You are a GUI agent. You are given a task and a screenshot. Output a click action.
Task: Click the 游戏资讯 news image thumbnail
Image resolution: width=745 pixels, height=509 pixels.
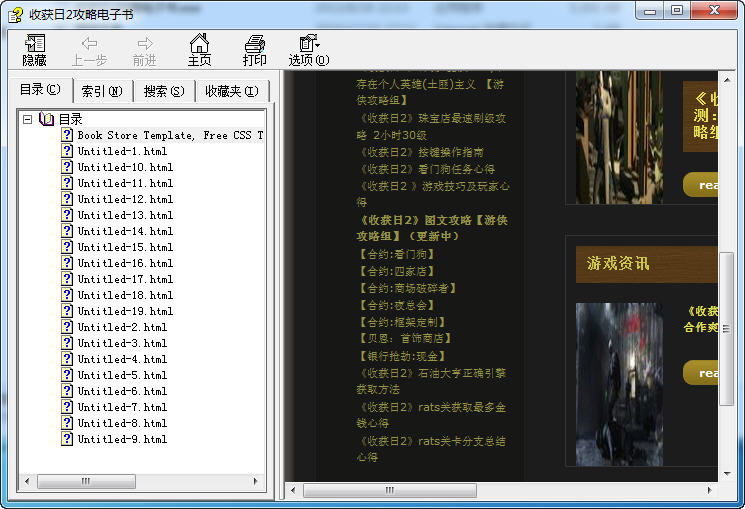tap(619, 384)
